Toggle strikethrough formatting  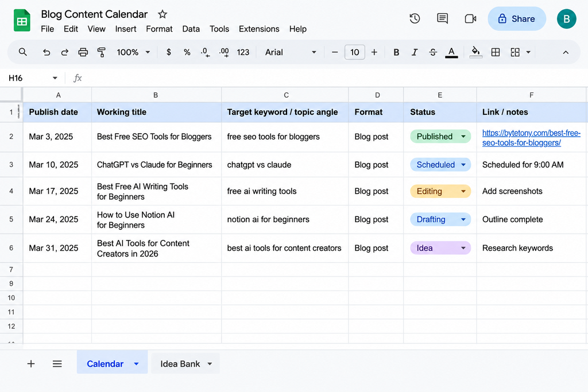click(433, 52)
